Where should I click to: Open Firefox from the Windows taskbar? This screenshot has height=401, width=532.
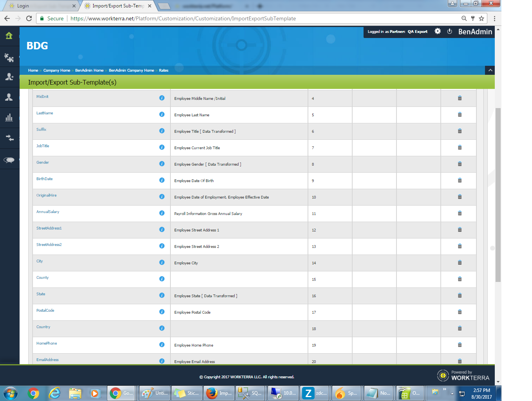click(x=219, y=393)
